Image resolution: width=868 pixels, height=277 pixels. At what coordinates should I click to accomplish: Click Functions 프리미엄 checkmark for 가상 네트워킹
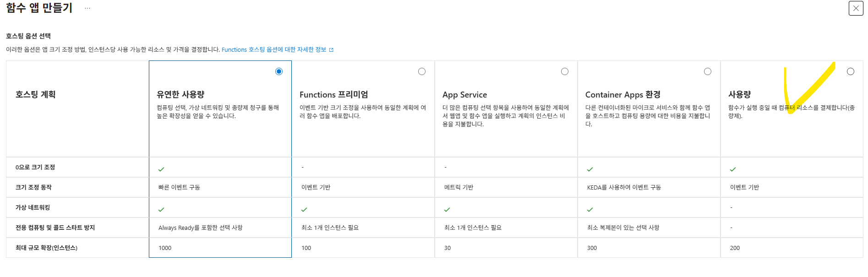click(x=304, y=209)
